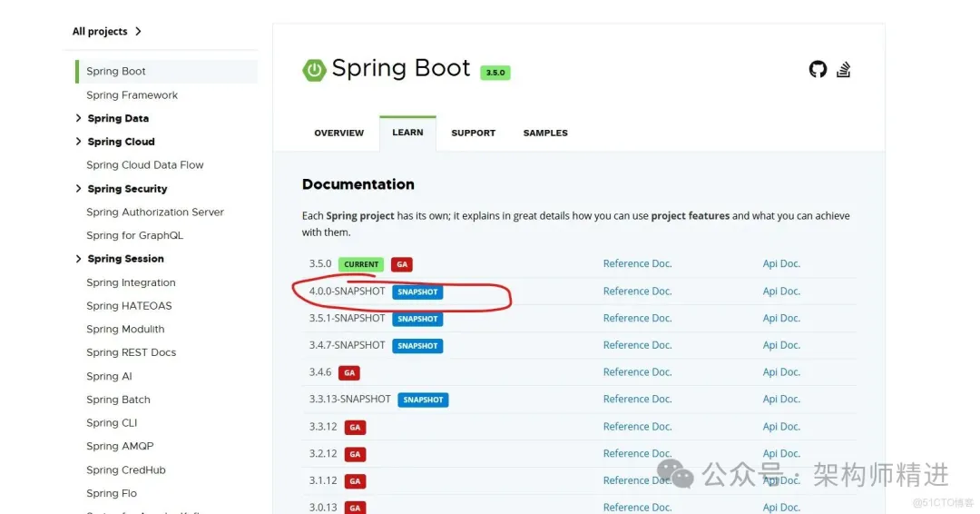Open Spring Batch project
This screenshot has height=514, width=980.
[x=118, y=400]
